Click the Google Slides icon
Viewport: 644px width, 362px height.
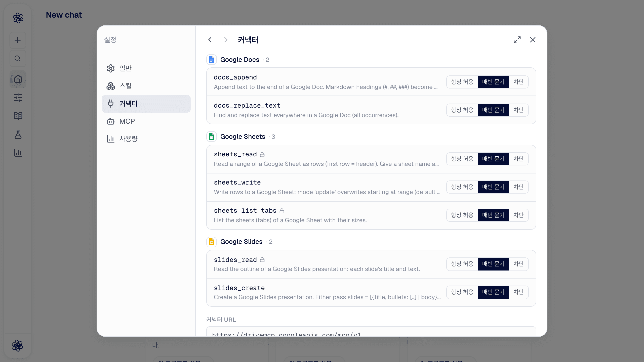coord(212,242)
